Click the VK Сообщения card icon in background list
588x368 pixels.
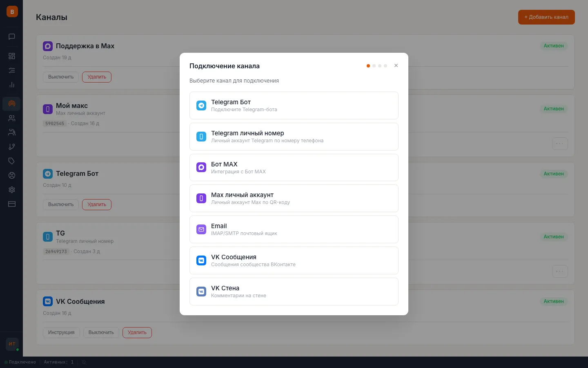pos(48,301)
